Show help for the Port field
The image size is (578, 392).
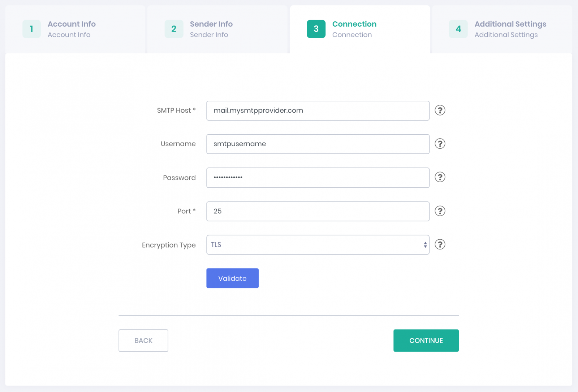[x=440, y=211]
